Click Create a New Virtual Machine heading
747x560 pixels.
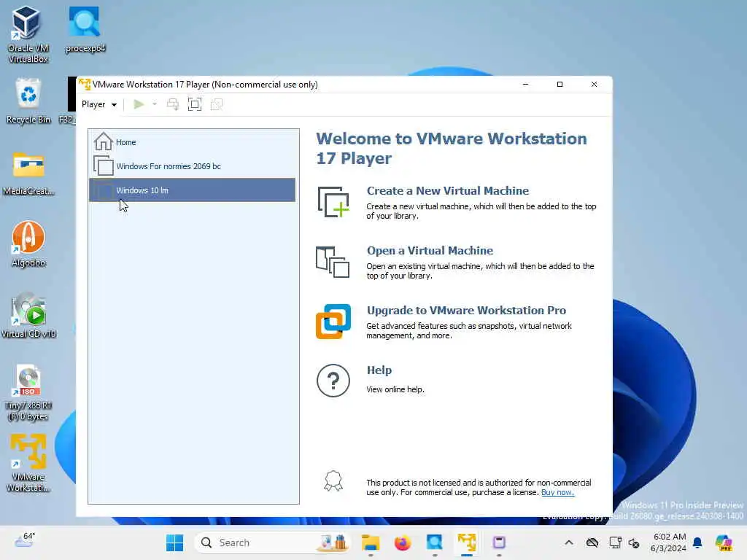tap(447, 190)
